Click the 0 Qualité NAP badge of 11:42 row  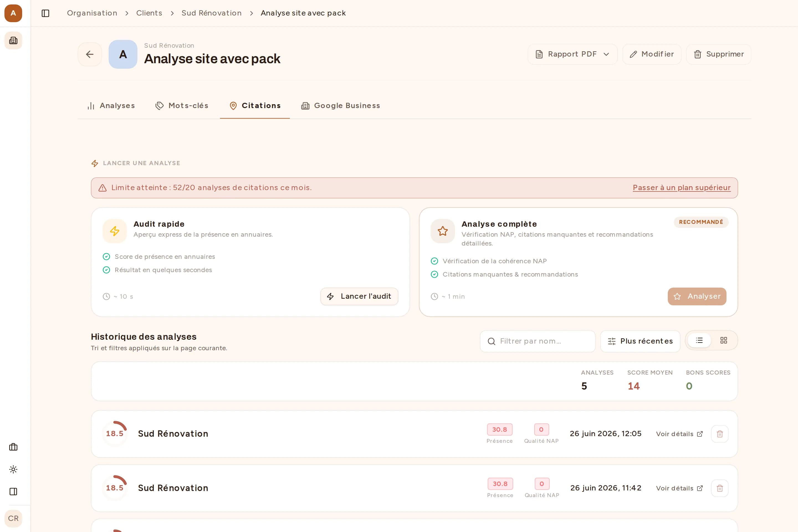pyautogui.click(x=542, y=484)
